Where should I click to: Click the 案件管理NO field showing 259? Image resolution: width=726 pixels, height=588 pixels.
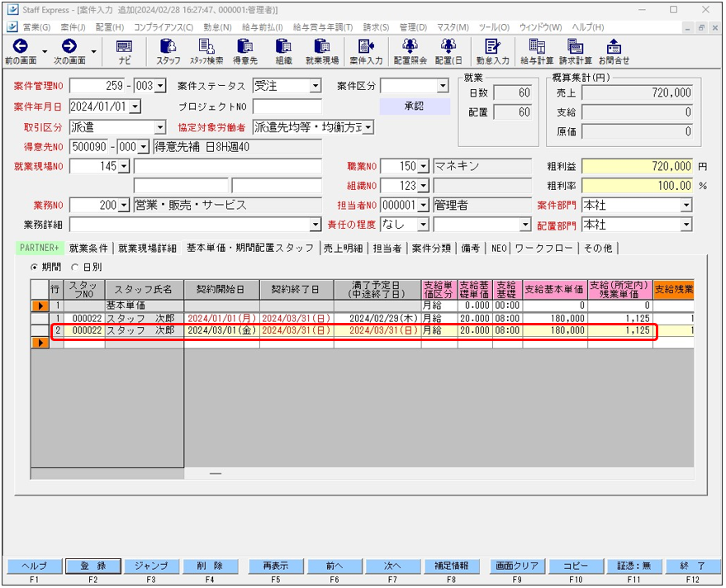97,86
